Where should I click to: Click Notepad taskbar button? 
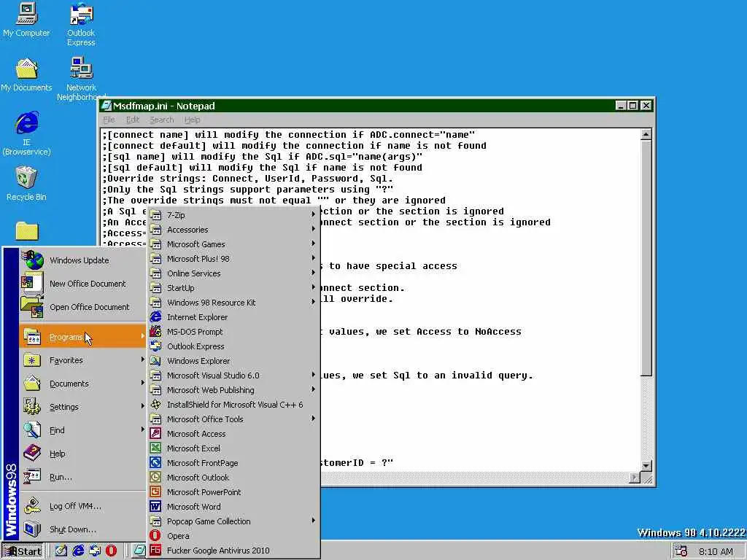click(x=139, y=551)
